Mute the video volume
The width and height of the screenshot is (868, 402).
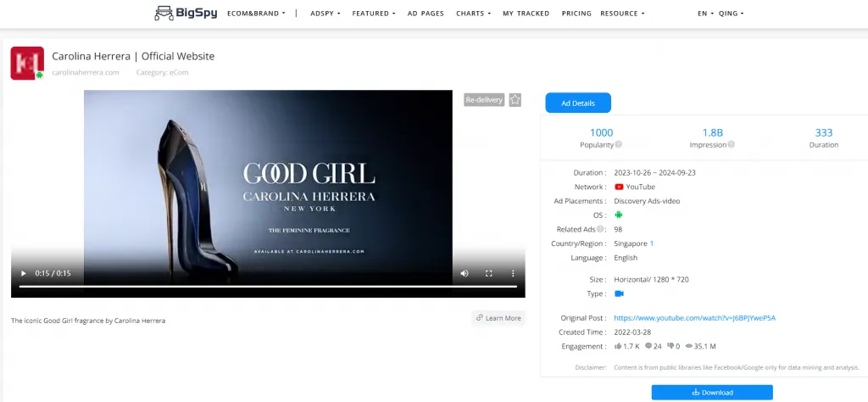click(x=465, y=273)
